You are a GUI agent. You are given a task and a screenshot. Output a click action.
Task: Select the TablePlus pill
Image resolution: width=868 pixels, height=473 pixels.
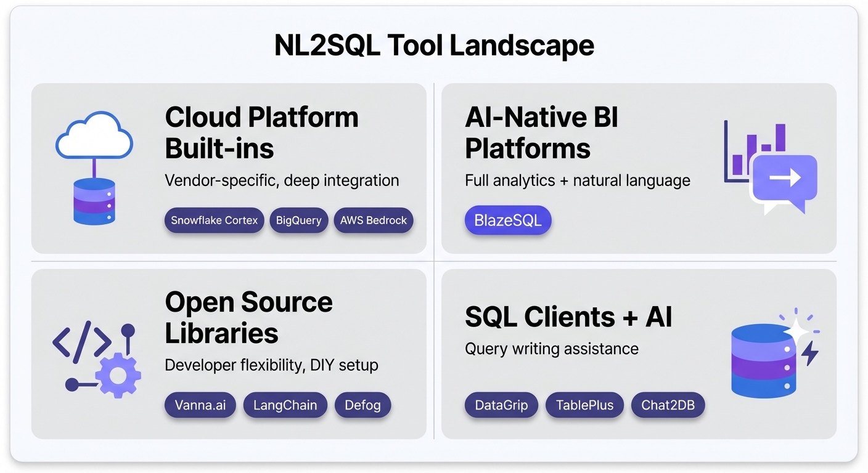coord(584,405)
